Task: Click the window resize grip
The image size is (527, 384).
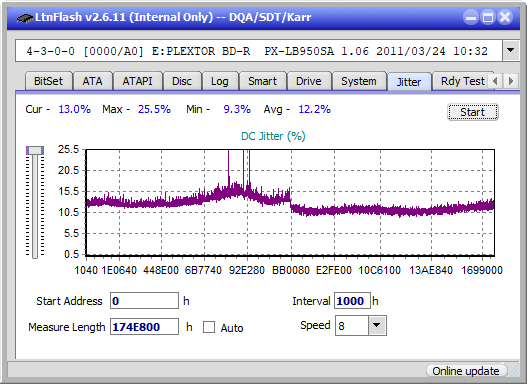Action: tap(514, 372)
